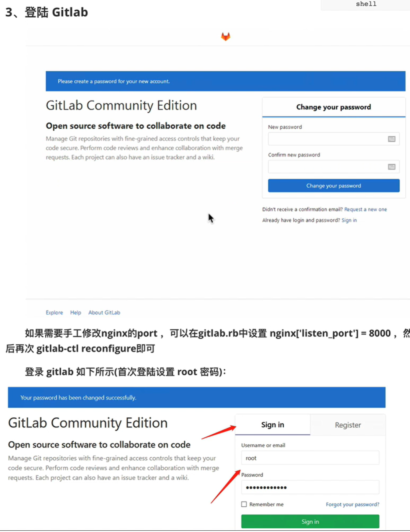Click the '3、登陆 Gitlab' heading
Screen dimensions: 410x532
coord(46,12)
